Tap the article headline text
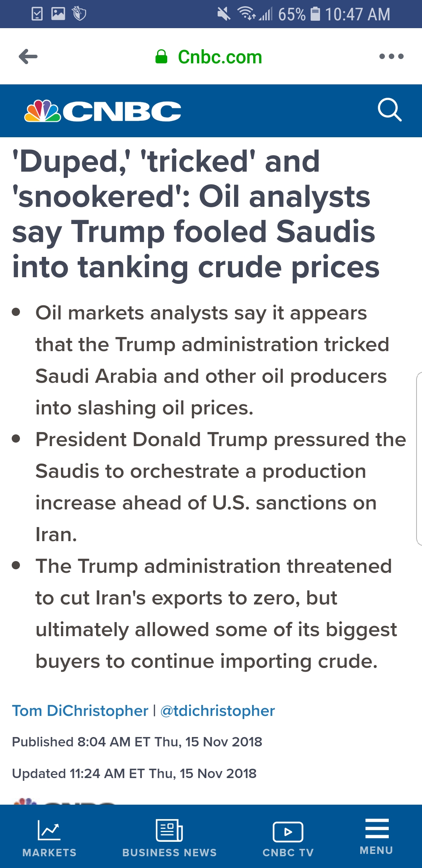 click(x=196, y=214)
